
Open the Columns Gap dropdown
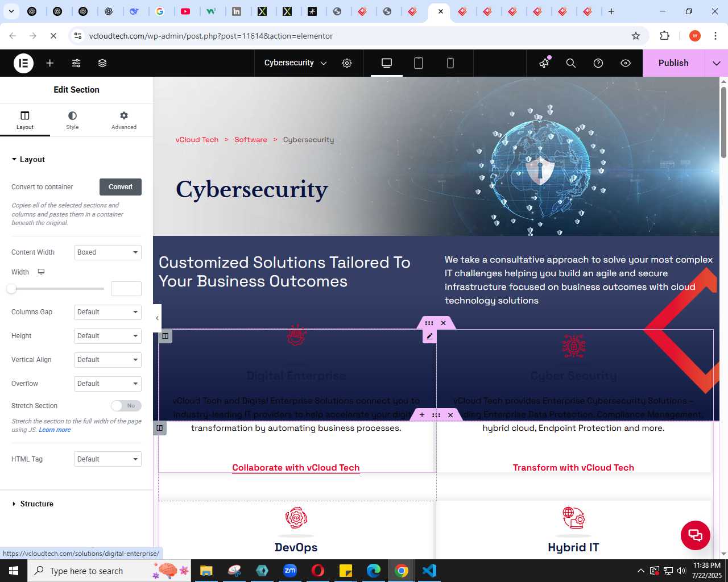107,312
